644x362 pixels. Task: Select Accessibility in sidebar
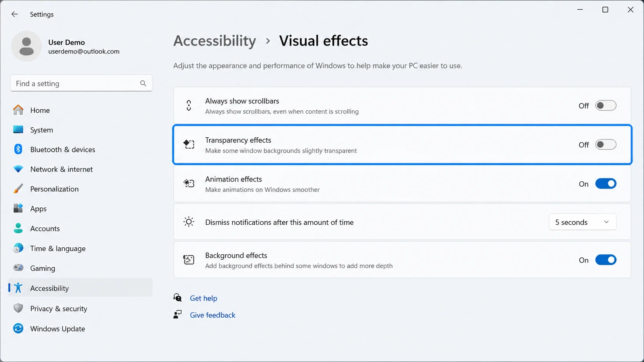pos(80,288)
